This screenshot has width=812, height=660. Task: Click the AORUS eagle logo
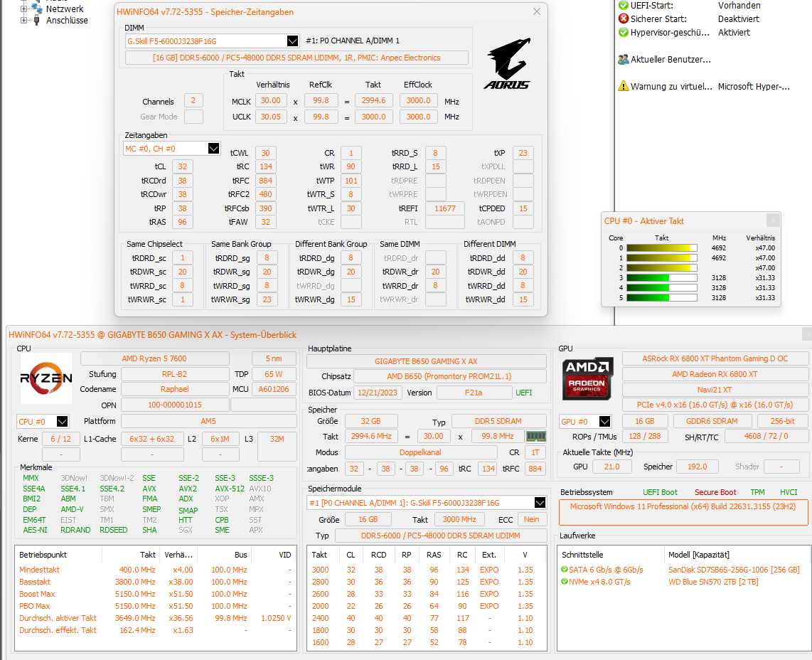coord(508,63)
